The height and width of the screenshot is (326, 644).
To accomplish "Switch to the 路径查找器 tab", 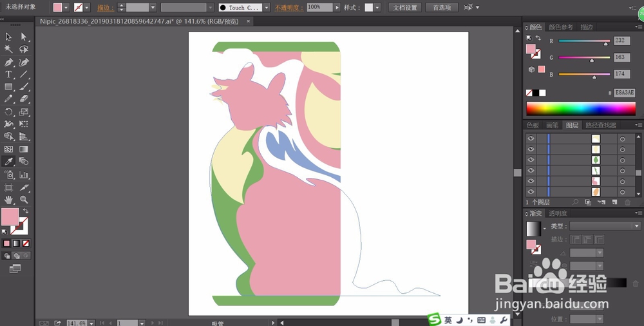I will [601, 126].
